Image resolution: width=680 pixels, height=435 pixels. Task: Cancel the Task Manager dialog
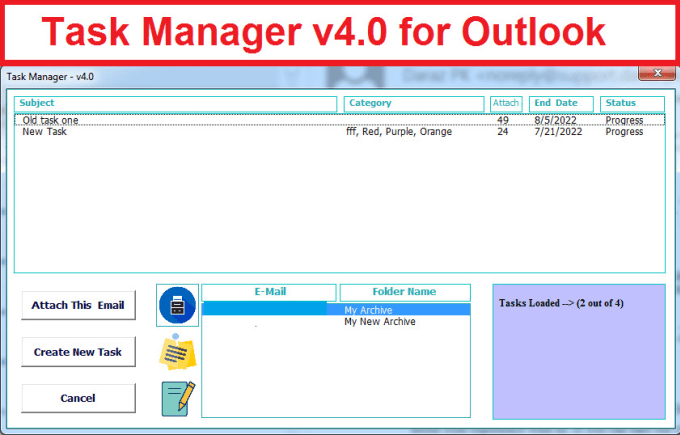[78, 398]
